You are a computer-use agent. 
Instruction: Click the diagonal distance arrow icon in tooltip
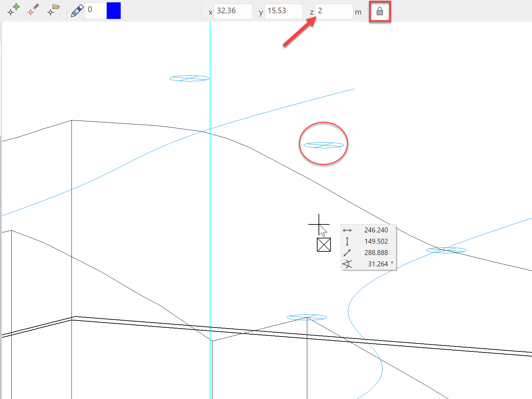pyautogui.click(x=347, y=253)
